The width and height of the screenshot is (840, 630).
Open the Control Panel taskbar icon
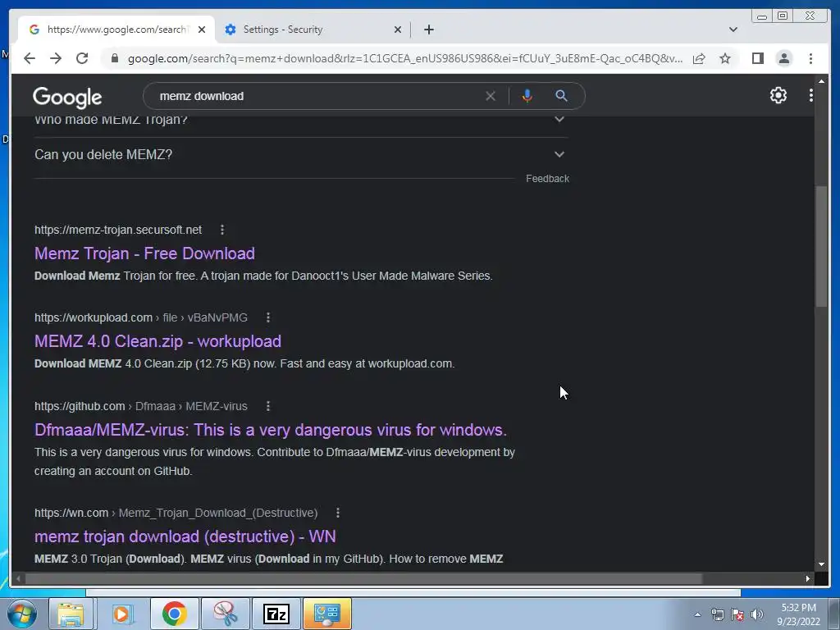coord(327,614)
